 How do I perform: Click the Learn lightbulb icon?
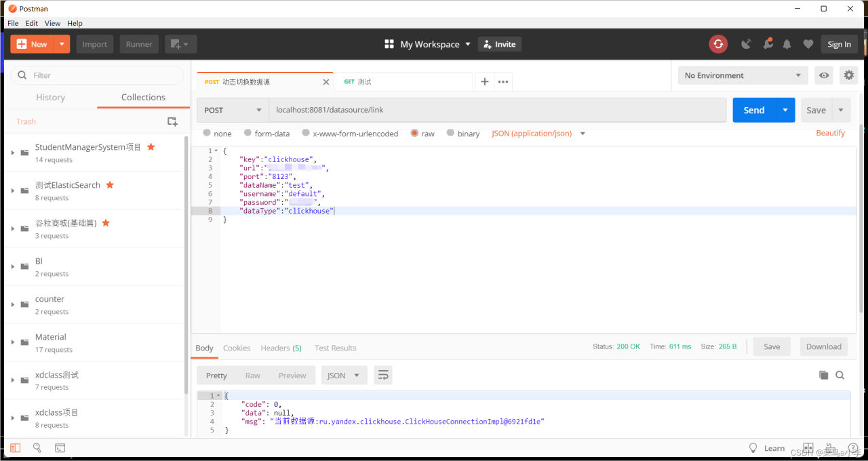click(x=753, y=448)
